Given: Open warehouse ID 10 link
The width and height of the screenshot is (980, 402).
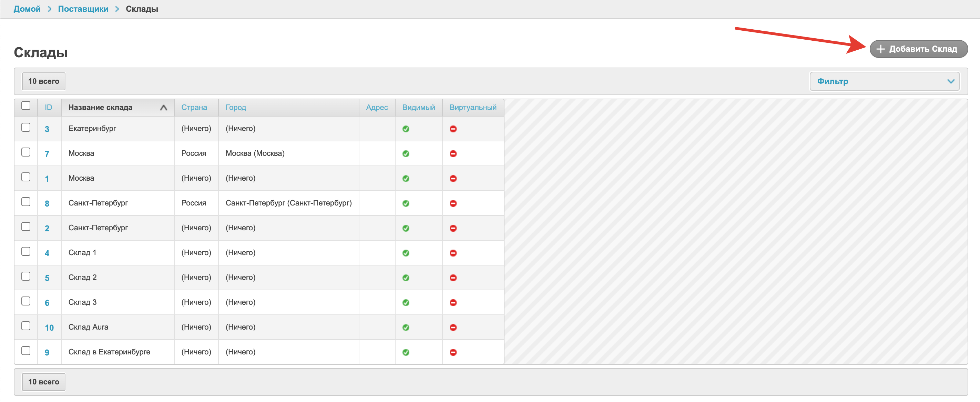Looking at the screenshot, I should tap(49, 328).
